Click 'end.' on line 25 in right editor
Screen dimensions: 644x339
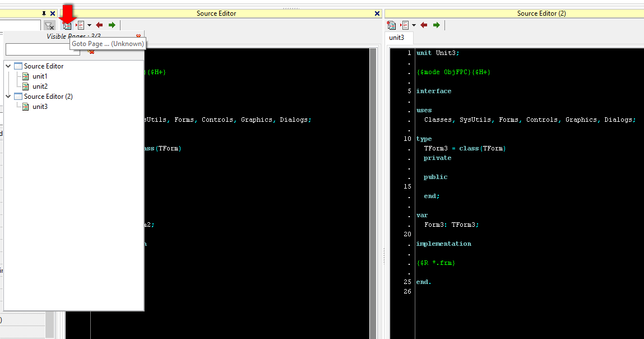pos(423,282)
